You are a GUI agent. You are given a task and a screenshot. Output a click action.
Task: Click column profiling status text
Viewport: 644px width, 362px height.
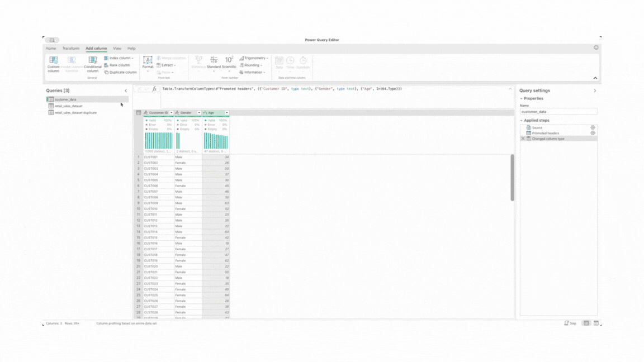coord(126,323)
